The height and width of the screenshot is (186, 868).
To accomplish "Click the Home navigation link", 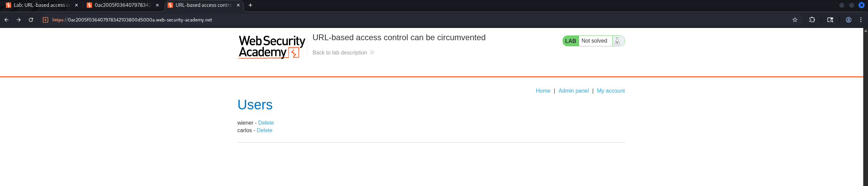I will point(543,91).
